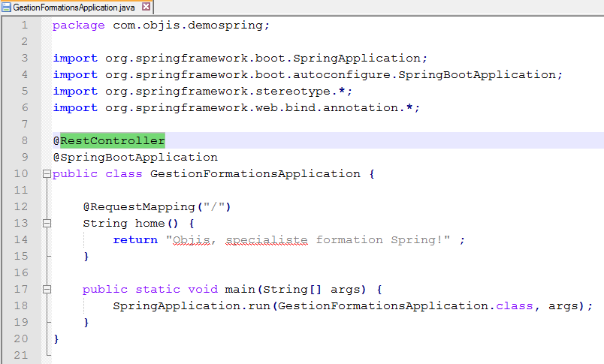Click the save-state disk icon on tab
This screenshot has height=364, width=604.
pos(6,8)
